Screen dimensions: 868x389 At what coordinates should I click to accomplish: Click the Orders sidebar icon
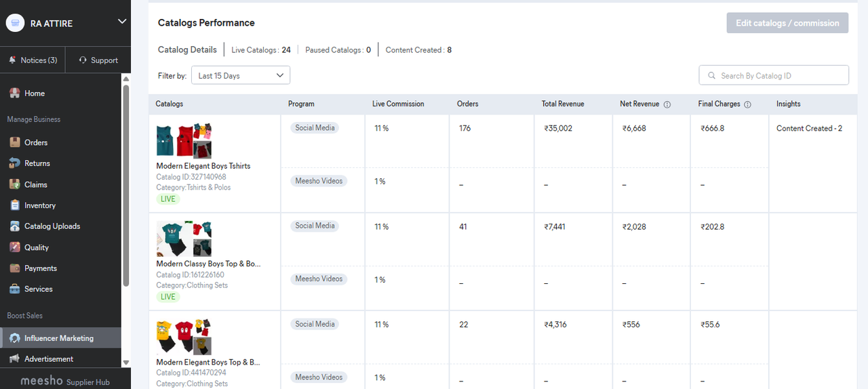click(14, 142)
